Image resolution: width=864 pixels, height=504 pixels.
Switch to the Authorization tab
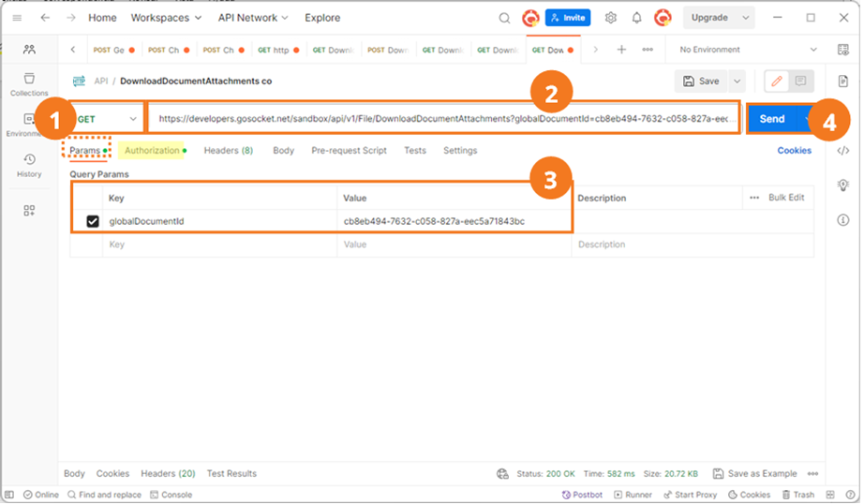tap(152, 151)
